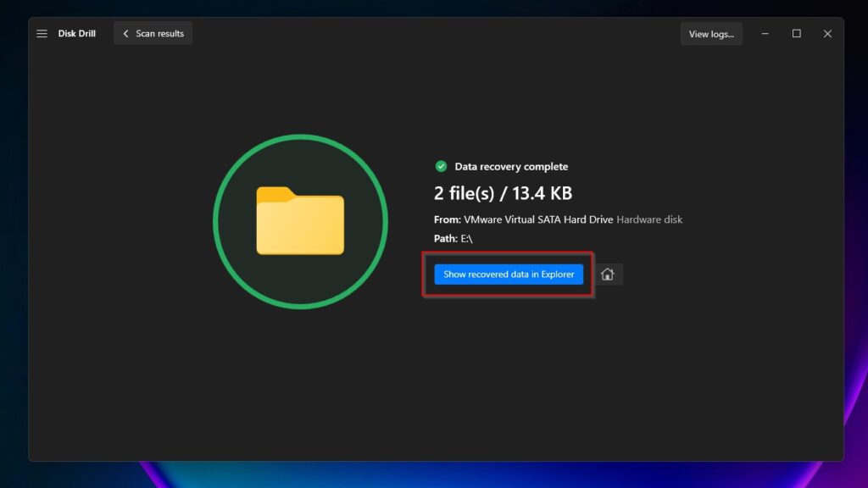
Task: Click the green checkmark next to recovery status
Action: point(441,166)
